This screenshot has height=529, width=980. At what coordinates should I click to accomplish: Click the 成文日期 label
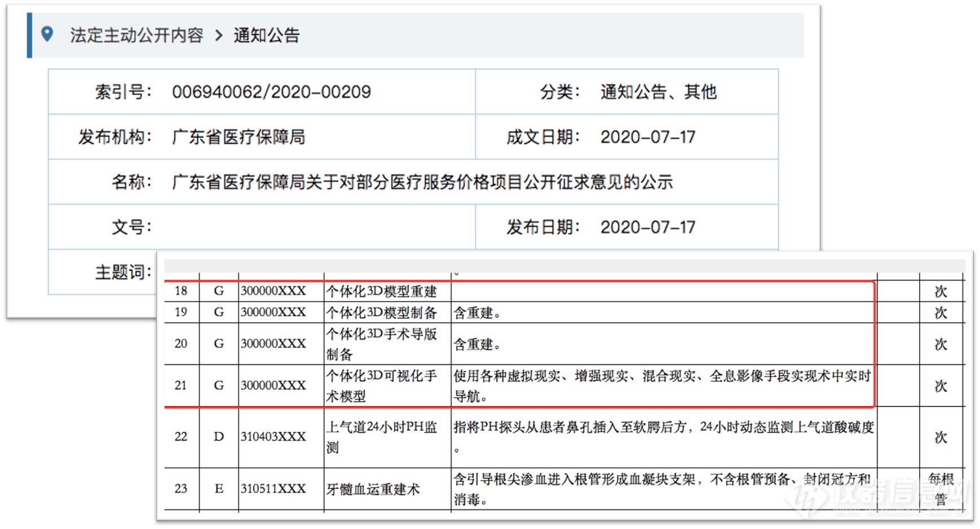click(542, 137)
